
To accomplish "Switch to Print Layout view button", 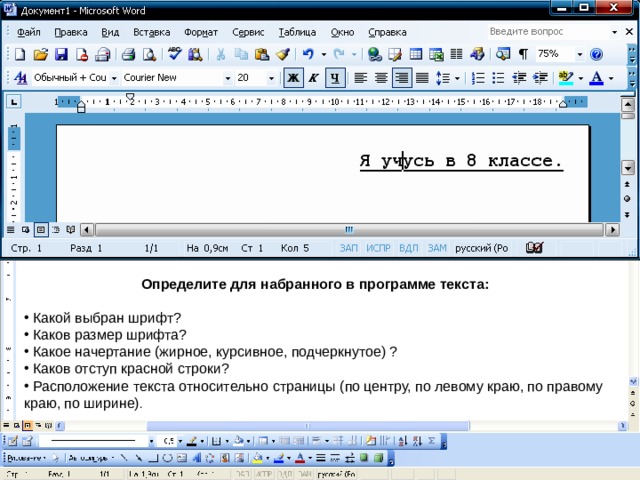I will [41, 229].
